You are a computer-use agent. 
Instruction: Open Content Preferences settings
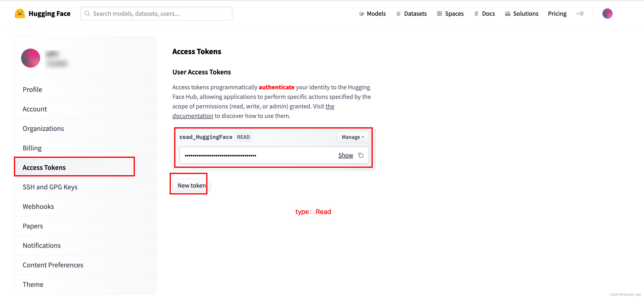coord(85,265)
